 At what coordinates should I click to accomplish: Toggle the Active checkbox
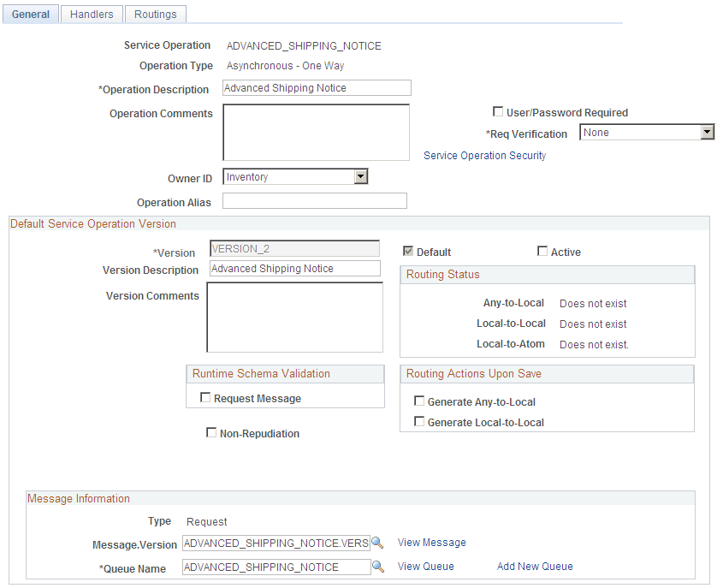pos(543,251)
